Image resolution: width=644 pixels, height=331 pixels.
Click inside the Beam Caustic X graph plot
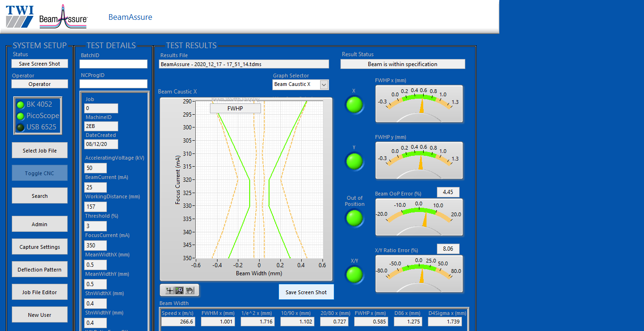[x=259, y=179]
